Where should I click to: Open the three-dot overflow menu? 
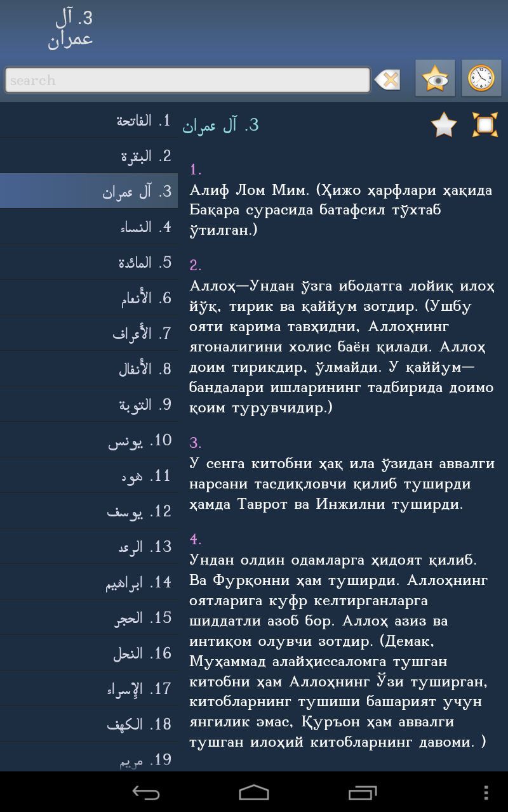click(486, 792)
